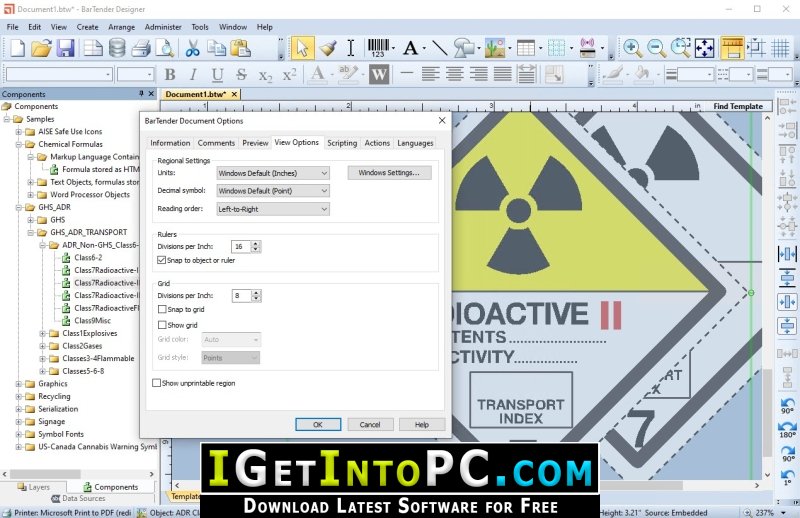The width and height of the screenshot is (800, 518).
Task: Toggle Snap to object or ruler checkbox
Action: coord(162,260)
